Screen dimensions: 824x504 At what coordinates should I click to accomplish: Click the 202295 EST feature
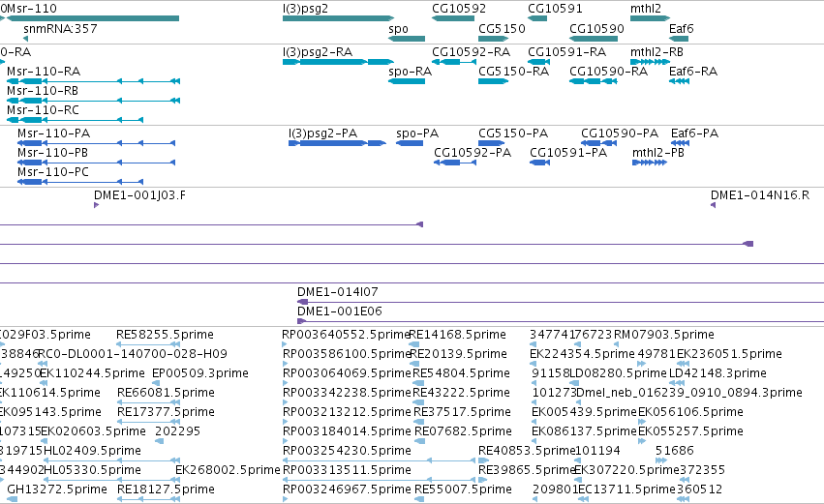coord(160,441)
